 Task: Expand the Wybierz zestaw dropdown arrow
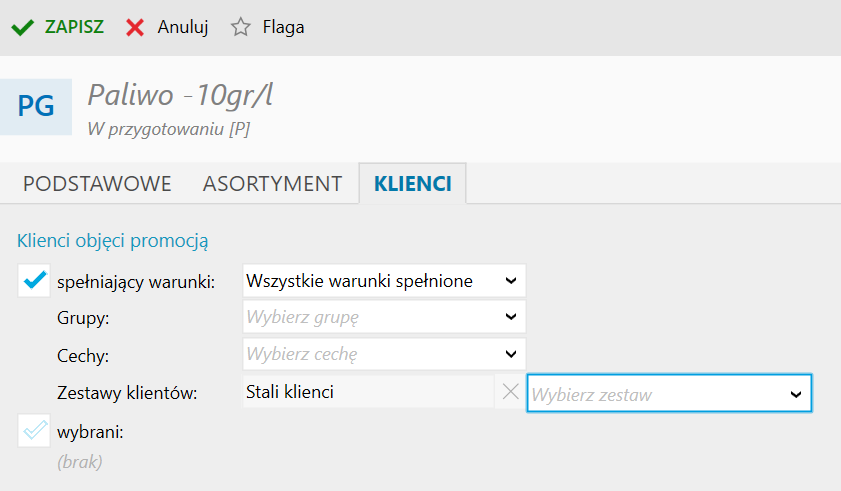tap(796, 395)
